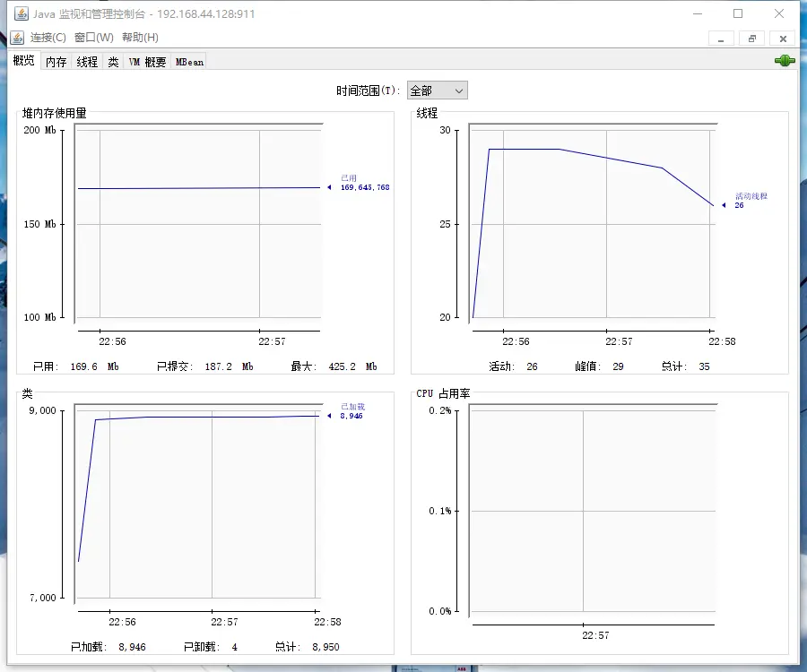Click the 已加载 8,946 legend label
This screenshot has width=807, height=672.
coord(352,411)
